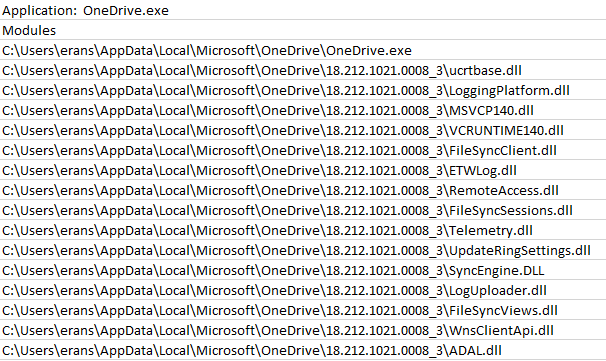Select the FileSyncViews.dll row
Image resolution: width=606 pixels, height=361 pixels.
point(303,310)
